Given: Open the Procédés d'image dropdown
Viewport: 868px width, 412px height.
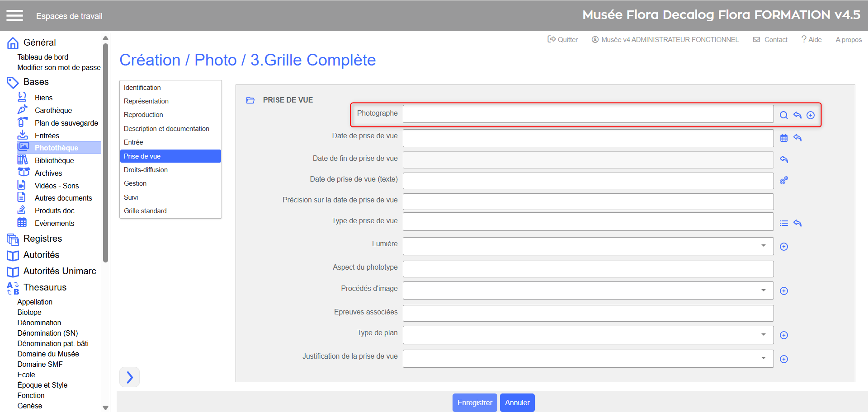Looking at the screenshot, I should 763,290.
